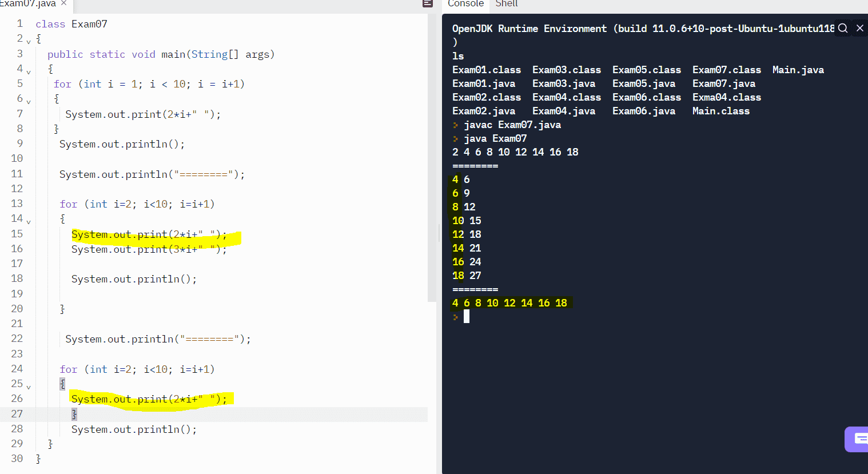This screenshot has width=868, height=474.
Task: Click 'Exam05.java' in console listing
Action: 644,83
